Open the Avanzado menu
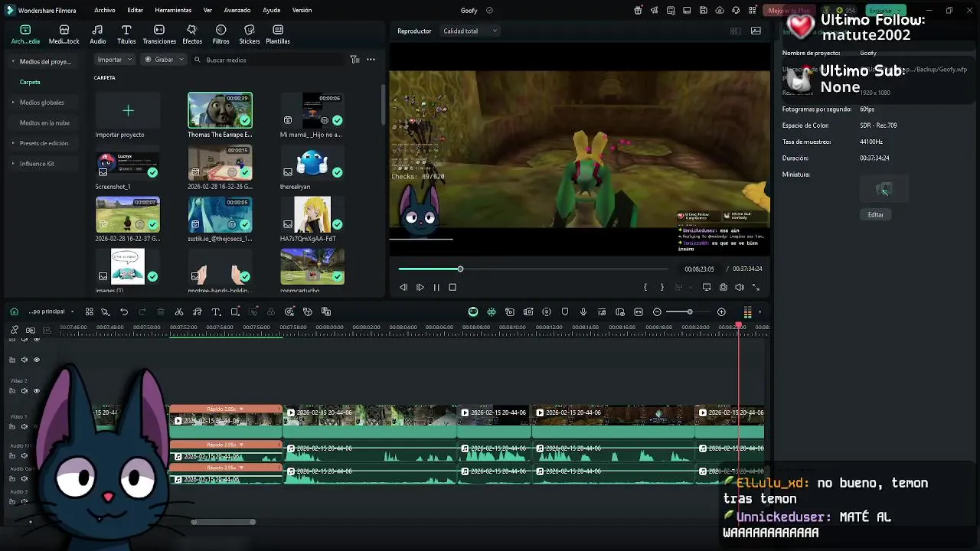This screenshot has width=980, height=551. [x=237, y=10]
